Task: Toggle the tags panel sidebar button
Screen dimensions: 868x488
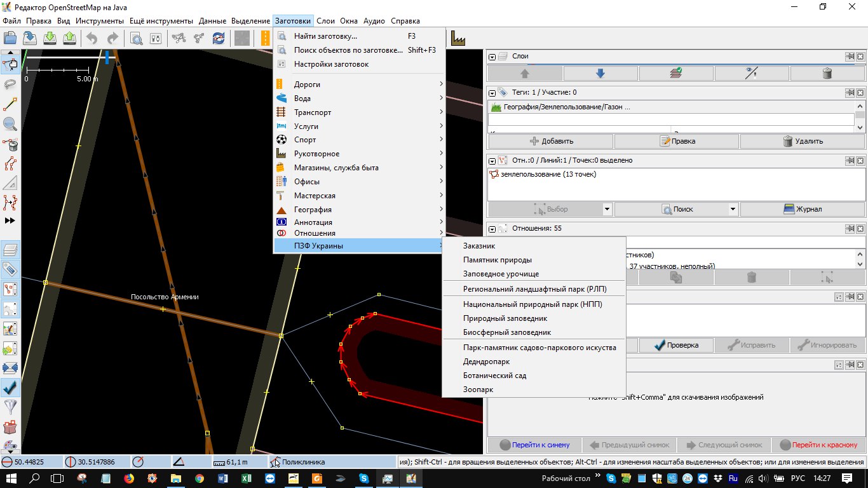Action: (10, 269)
